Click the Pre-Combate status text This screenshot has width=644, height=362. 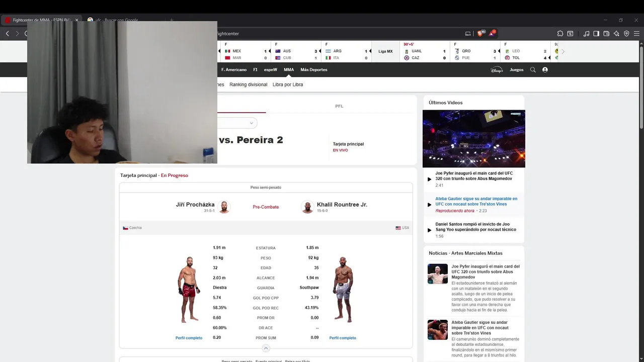[266, 207]
